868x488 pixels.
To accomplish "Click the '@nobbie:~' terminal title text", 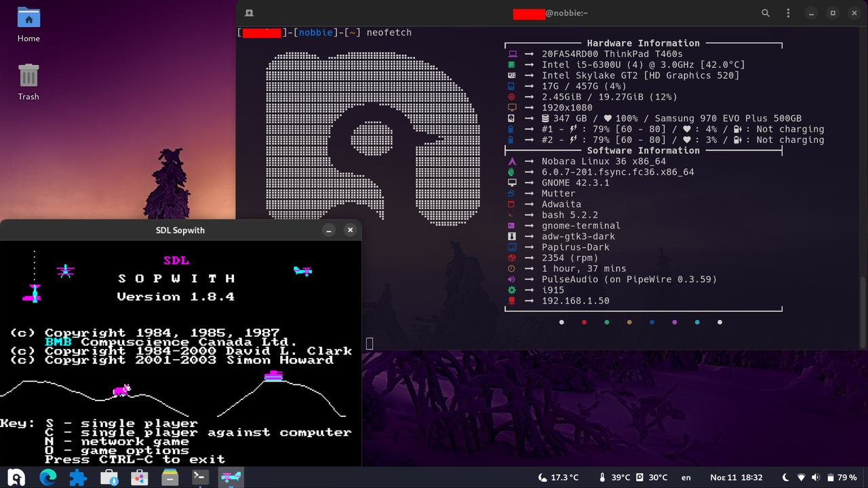I will pyautogui.click(x=567, y=13).
